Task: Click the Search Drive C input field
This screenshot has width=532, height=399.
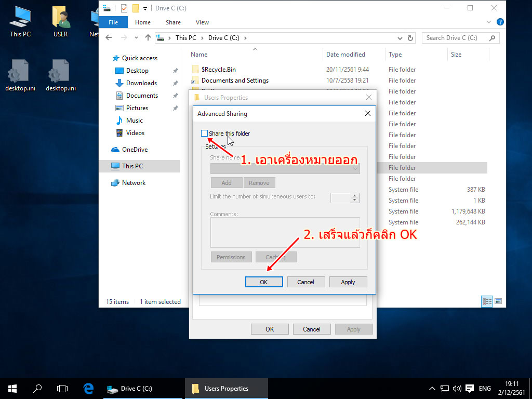Action: coord(456,38)
